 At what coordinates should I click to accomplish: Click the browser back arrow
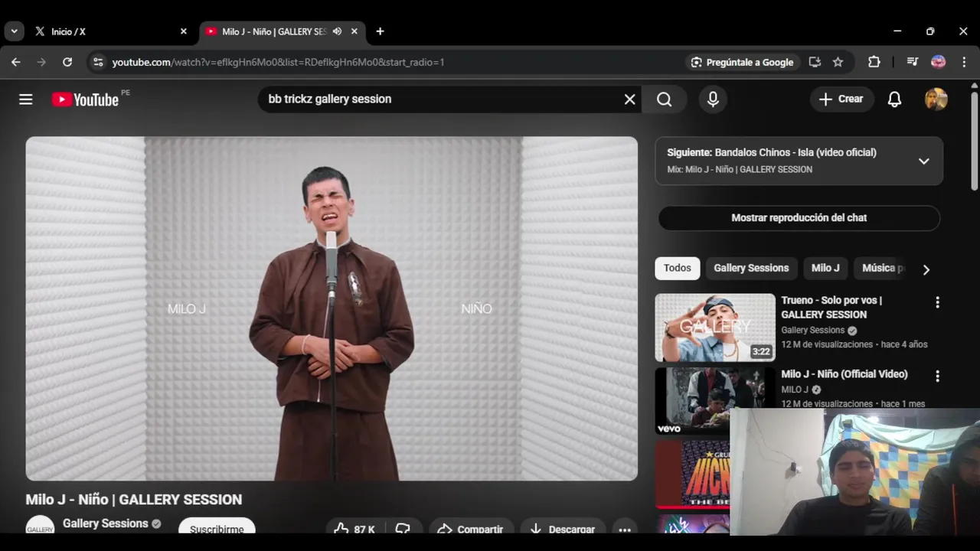[16, 62]
